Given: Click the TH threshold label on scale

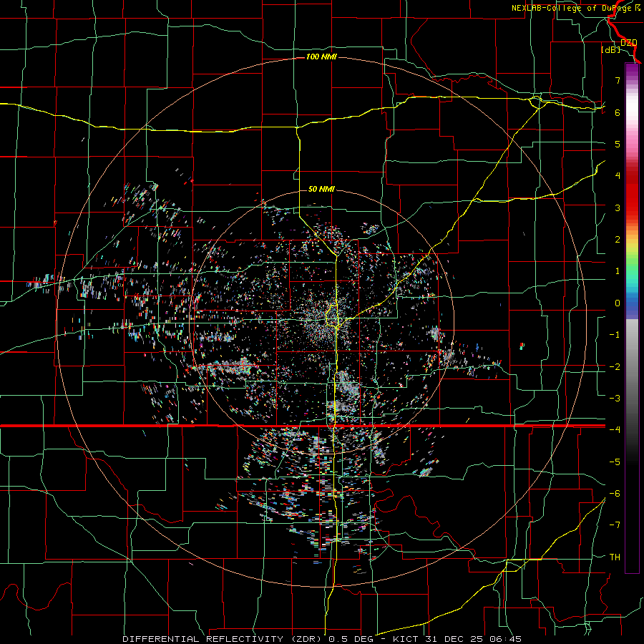Looking at the screenshot, I should coord(615,557).
